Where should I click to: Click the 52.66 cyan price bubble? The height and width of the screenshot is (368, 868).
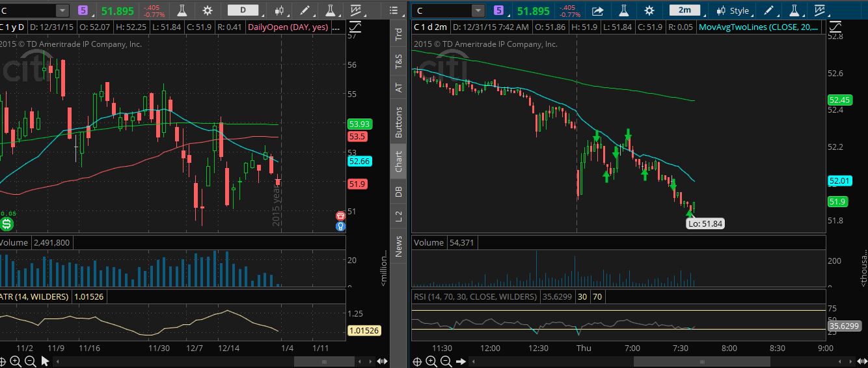[359, 162]
